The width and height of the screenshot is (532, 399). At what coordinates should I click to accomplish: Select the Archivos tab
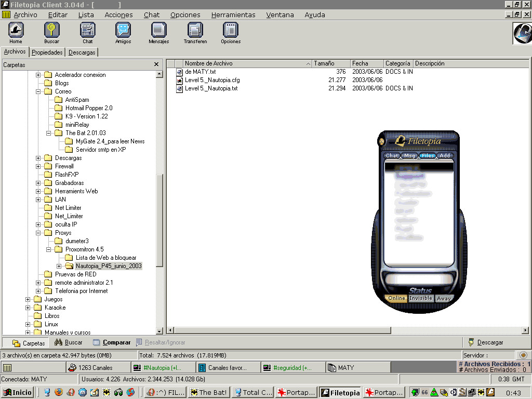(15, 51)
